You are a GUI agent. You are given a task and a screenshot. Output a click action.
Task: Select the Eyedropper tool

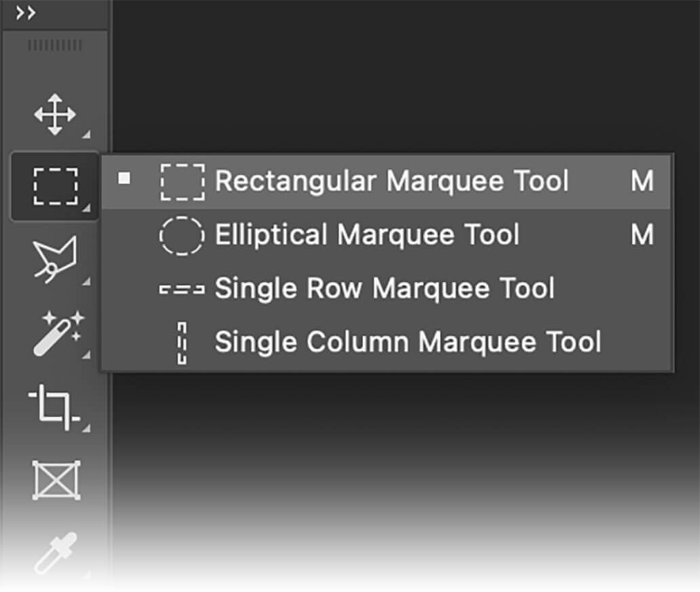point(56,553)
